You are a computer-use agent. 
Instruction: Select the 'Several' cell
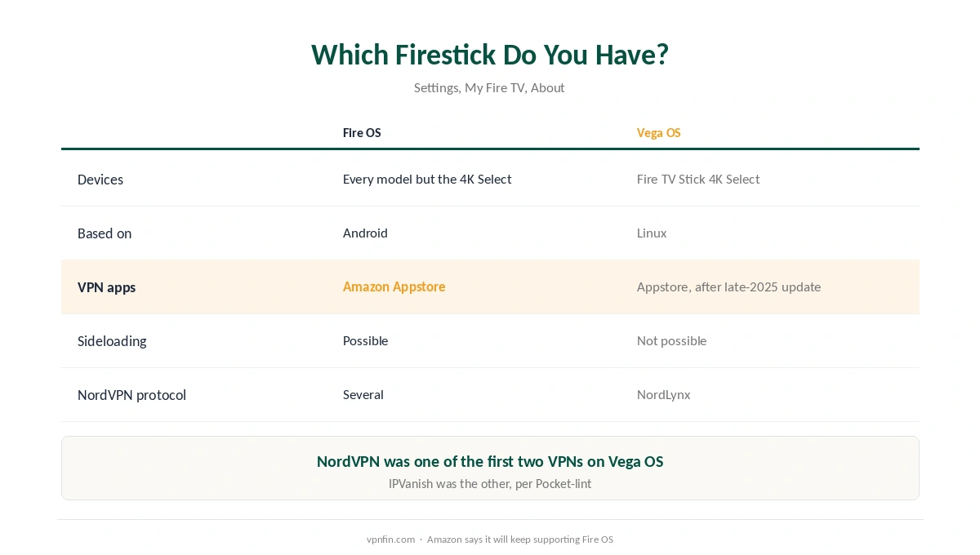363,395
